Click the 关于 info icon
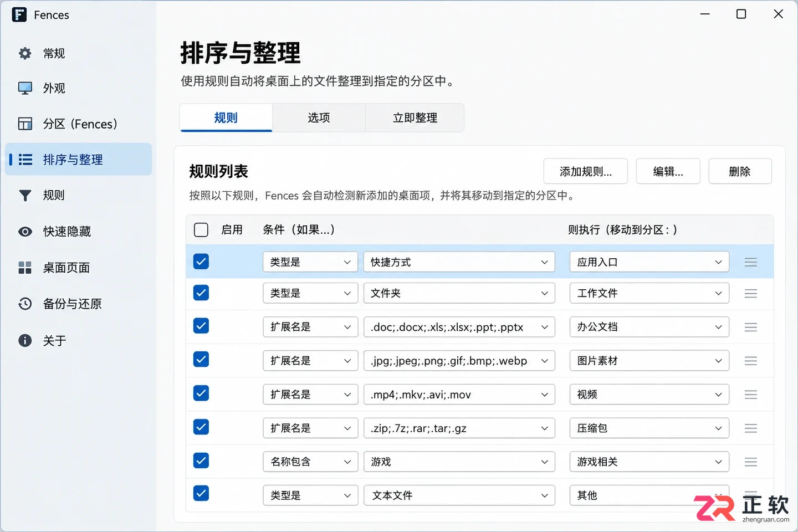 [x=25, y=340]
